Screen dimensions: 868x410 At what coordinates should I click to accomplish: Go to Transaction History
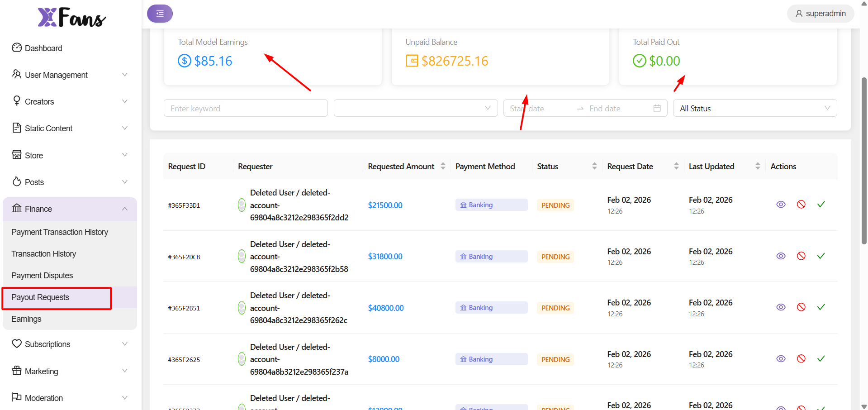44,254
